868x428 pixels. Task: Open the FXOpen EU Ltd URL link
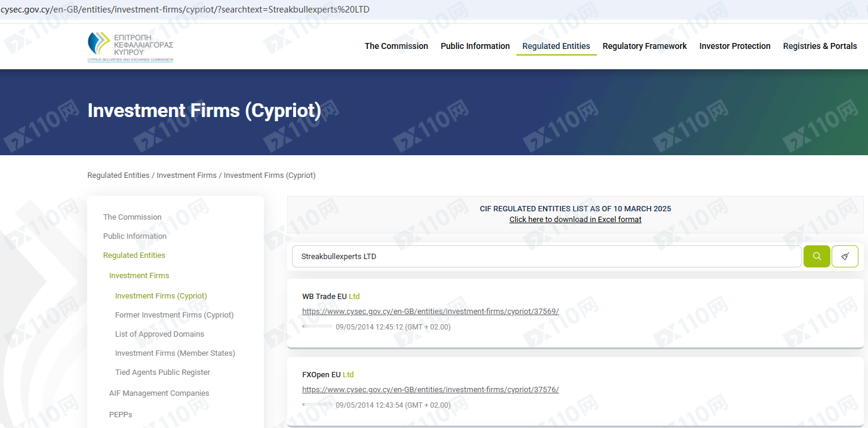(430, 389)
